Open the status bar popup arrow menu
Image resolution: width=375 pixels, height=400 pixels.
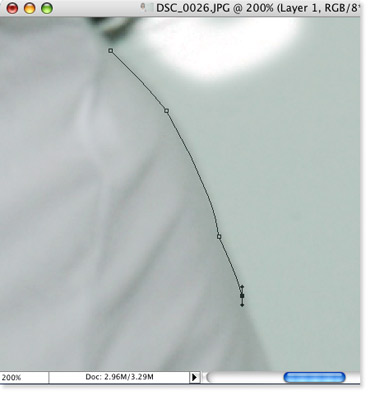[194, 377]
